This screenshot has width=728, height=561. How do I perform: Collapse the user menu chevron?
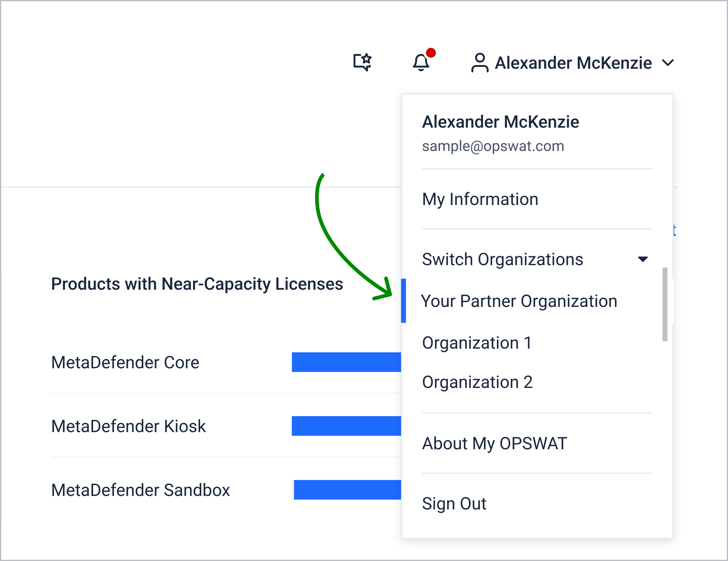[x=668, y=63]
